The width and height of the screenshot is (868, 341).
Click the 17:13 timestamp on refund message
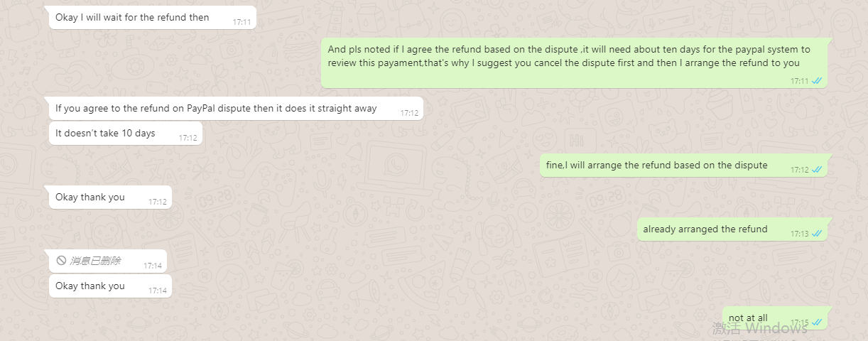[x=800, y=234]
